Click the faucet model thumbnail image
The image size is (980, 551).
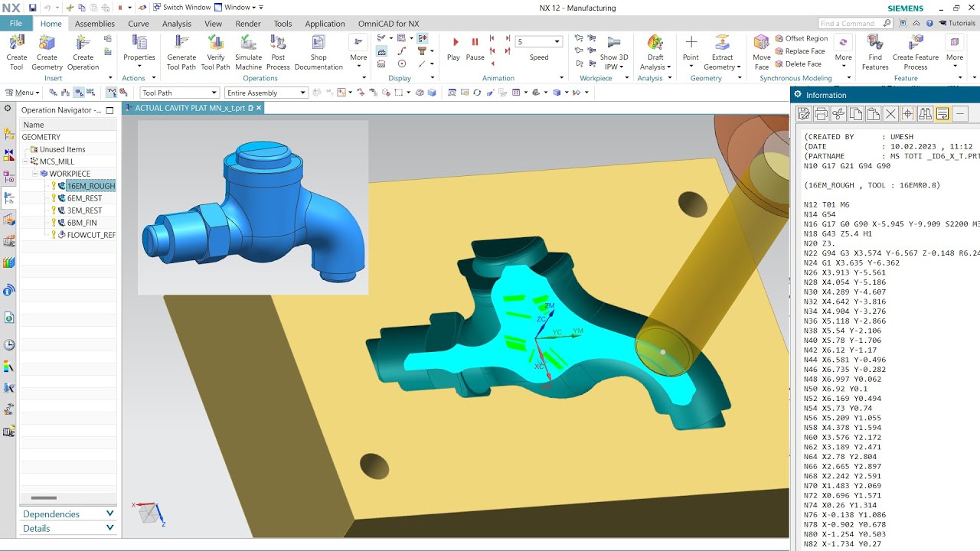click(253, 207)
